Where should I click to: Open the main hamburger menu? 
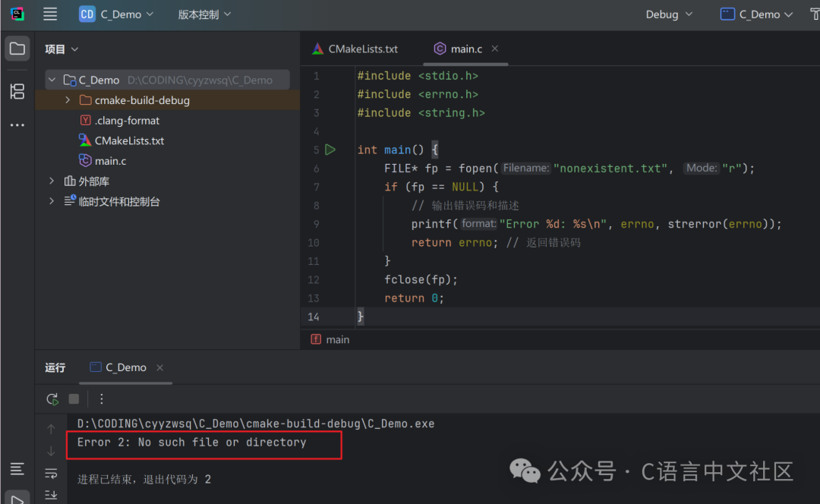pos(50,14)
